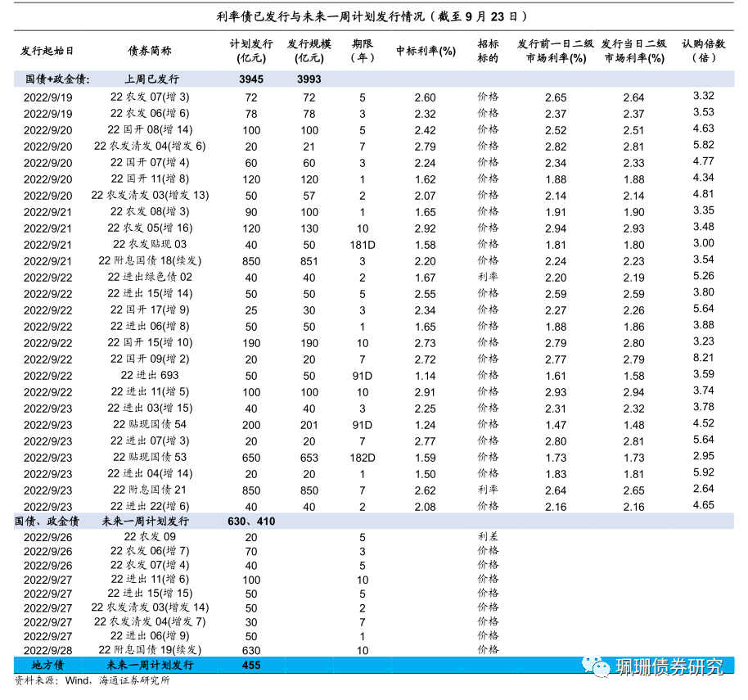Image resolution: width=748 pixels, height=700 pixels.
Task: Click bond name 22国开17(增9)
Action: pyautogui.click(x=150, y=309)
